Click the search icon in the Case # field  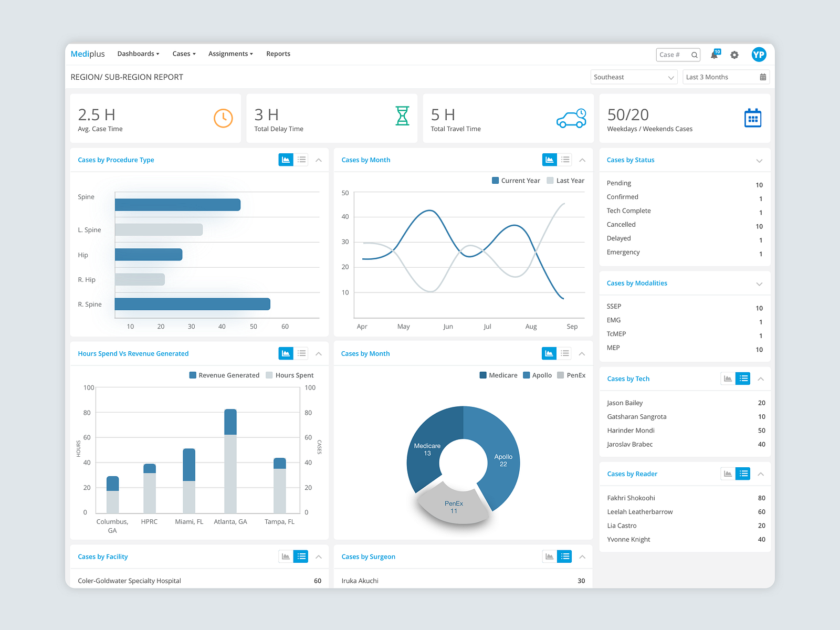point(694,55)
